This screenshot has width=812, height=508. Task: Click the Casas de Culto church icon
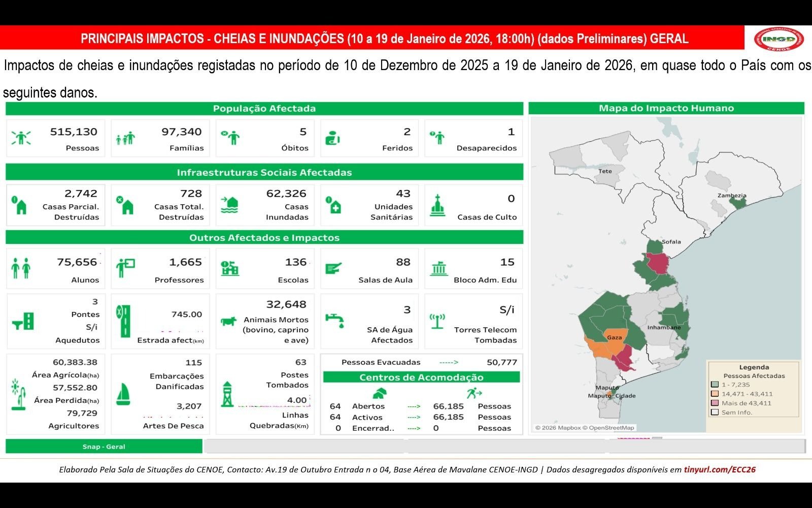[x=437, y=205]
